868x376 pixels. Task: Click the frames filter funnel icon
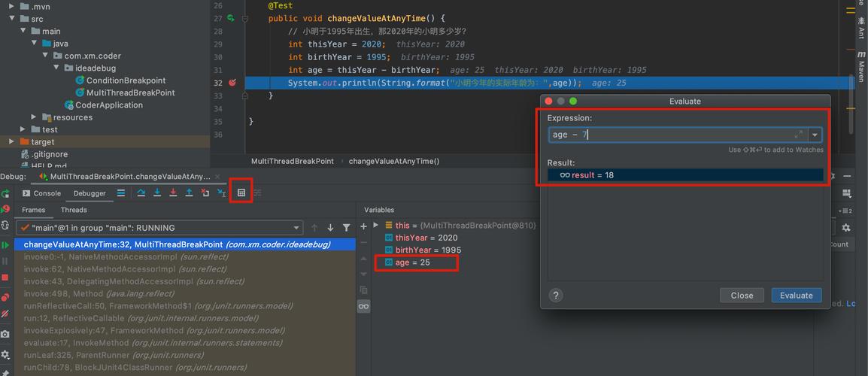coord(346,228)
